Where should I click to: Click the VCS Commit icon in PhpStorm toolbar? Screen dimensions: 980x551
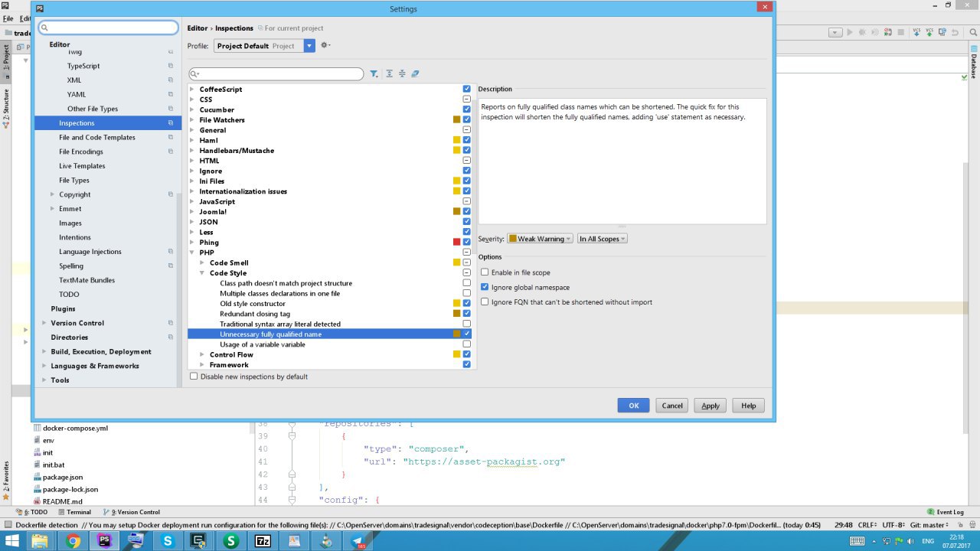[929, 32]
